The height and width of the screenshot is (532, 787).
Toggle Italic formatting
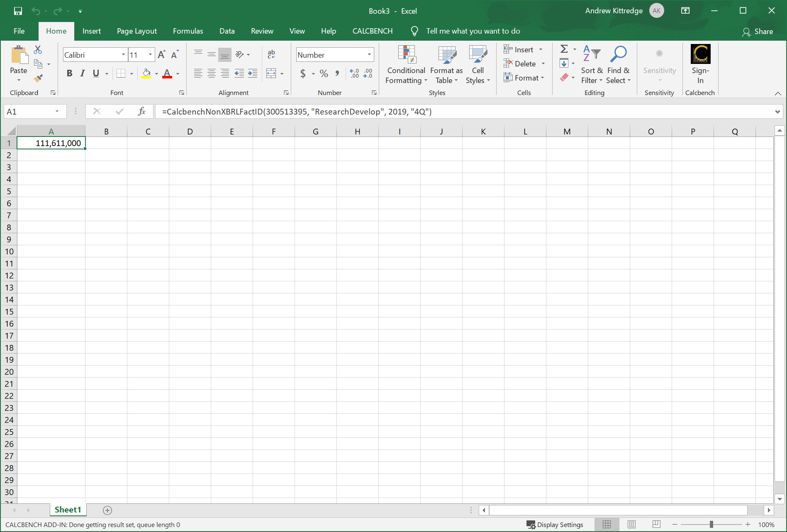83,73
